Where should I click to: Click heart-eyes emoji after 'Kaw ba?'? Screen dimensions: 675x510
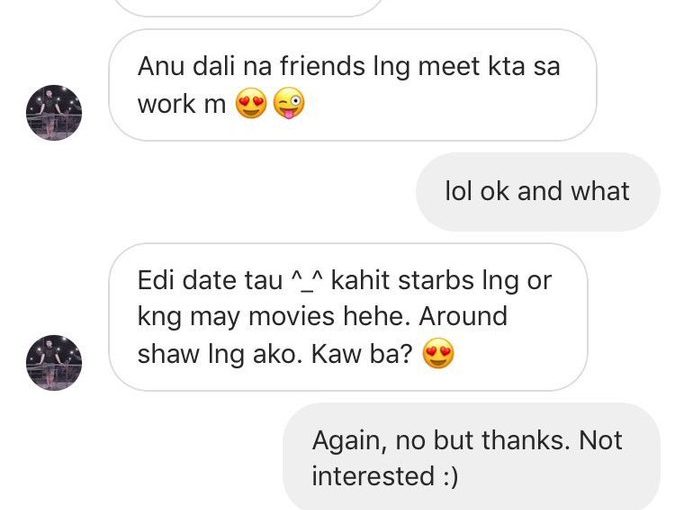pos(439,353)
